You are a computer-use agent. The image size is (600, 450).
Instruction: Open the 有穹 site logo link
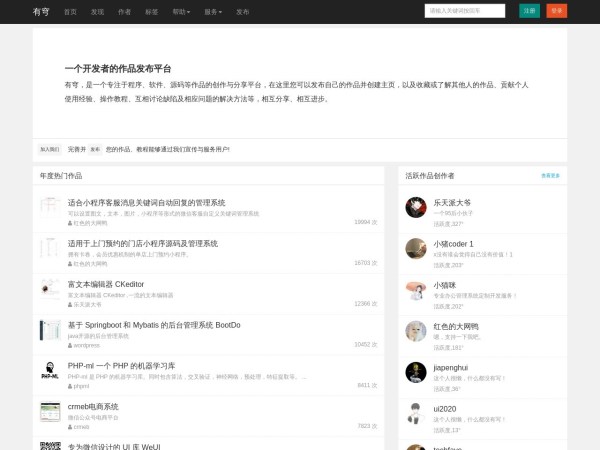(x=41, y=11)
